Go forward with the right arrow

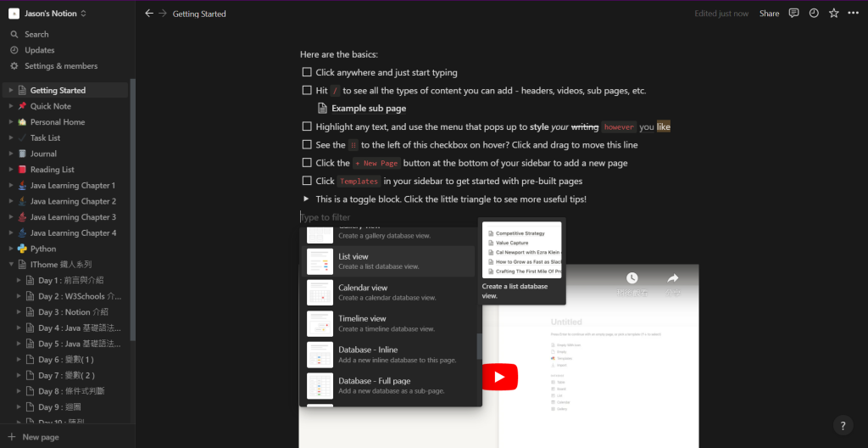(x=163, y=14)
